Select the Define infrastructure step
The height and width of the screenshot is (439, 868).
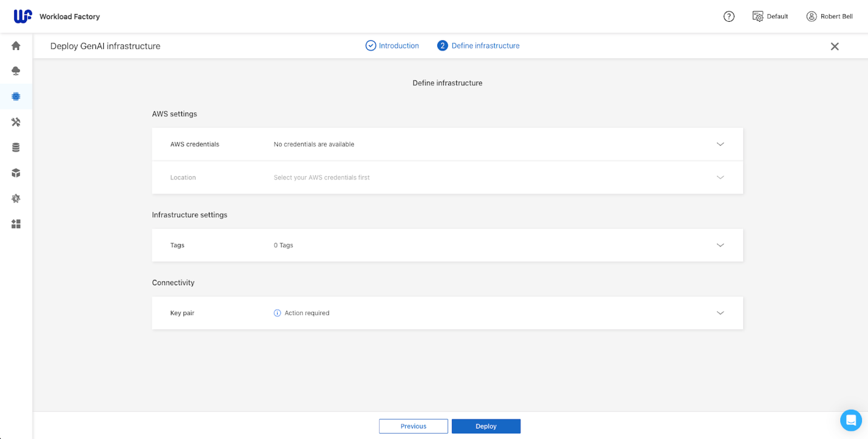point(478,46)
